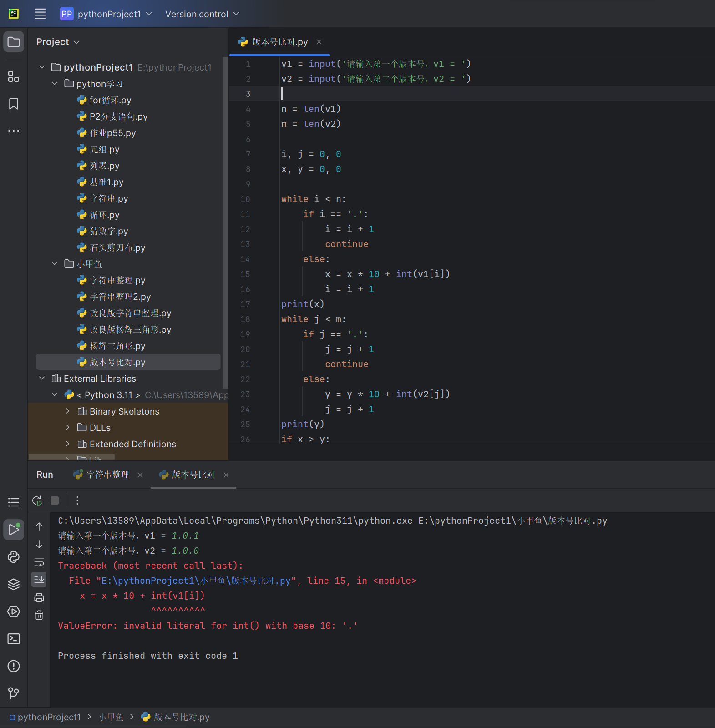Open the Problems tool window
The height and width of the screenshot is (728, 715).
tap(14, 666)
